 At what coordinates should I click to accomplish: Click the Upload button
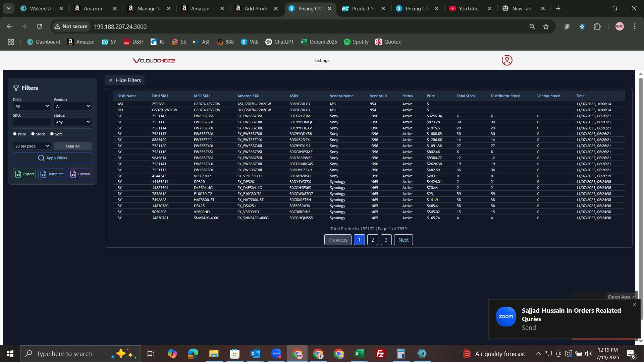coord(80,174)
